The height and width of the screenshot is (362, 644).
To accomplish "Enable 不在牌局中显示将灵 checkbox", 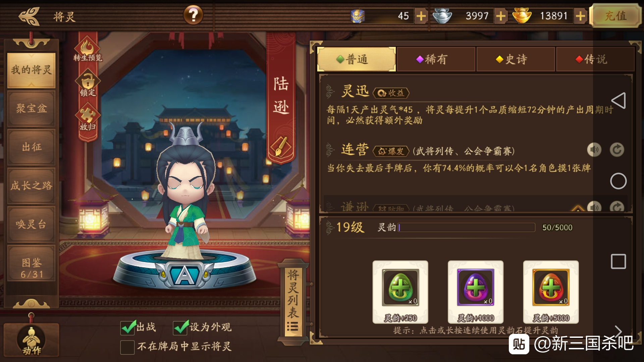I will point(127,347).
